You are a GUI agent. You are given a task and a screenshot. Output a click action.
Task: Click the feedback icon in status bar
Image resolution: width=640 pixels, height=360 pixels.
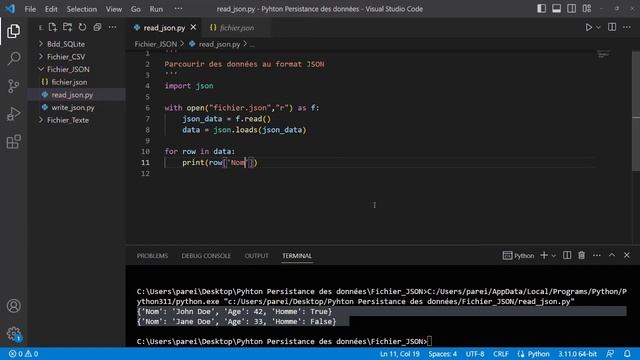pyautogui.click(x=610, y=353)
